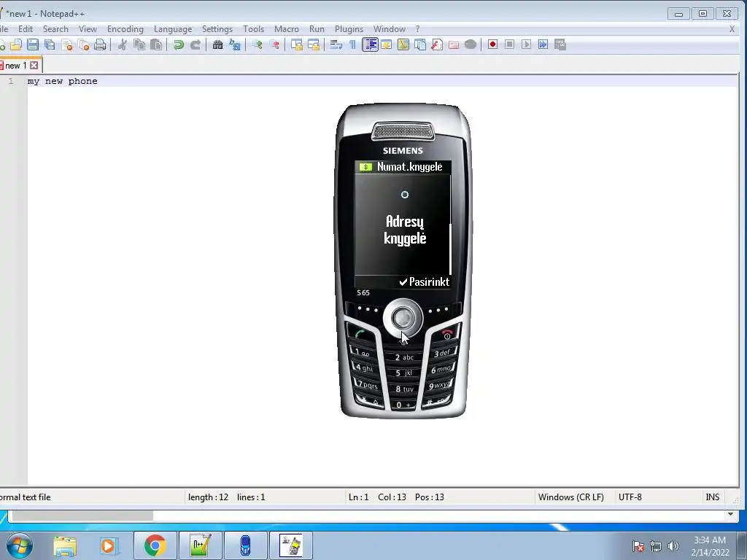Toggle the Indent guide toolbar button
Screen dimensions: 747x560
(370, 44)
